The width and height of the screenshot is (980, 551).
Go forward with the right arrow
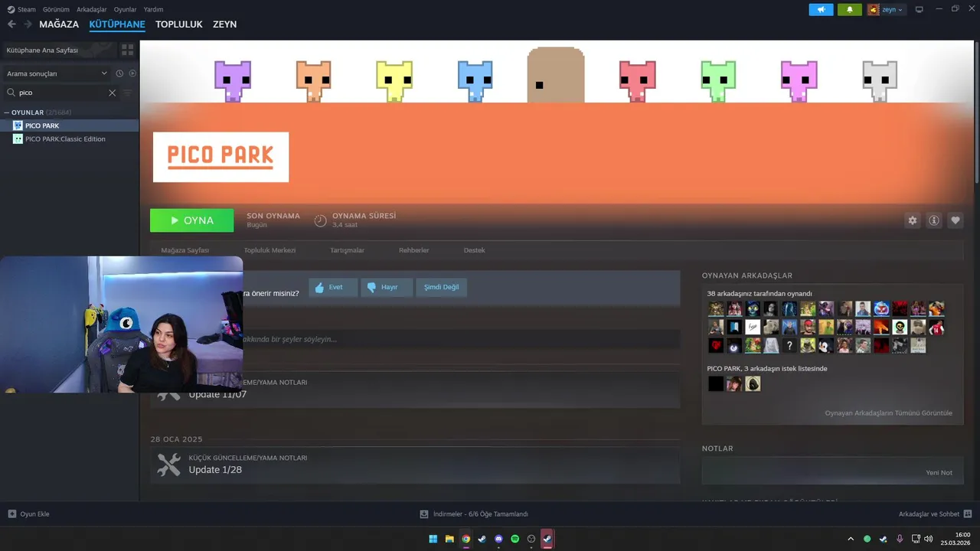28,24
